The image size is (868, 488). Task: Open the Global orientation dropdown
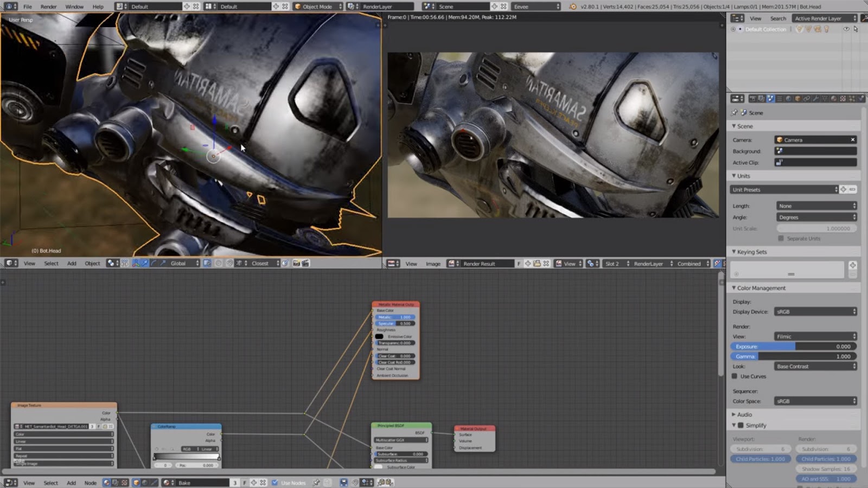point(184,263)
